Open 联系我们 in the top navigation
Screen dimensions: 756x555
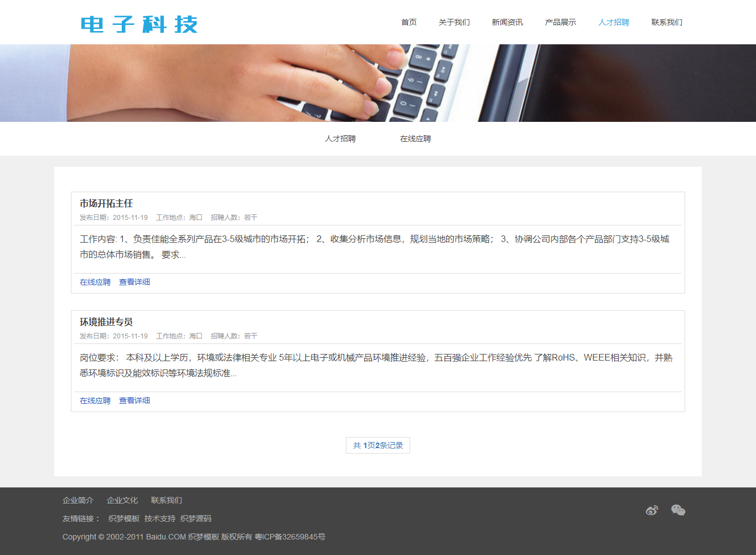tap(667, 22)
